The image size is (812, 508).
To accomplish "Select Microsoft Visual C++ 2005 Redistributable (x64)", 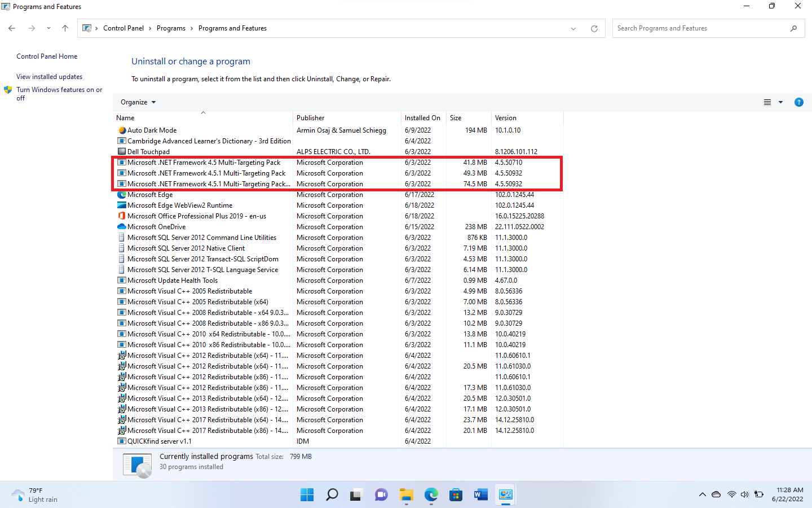I will click(198, 302).
